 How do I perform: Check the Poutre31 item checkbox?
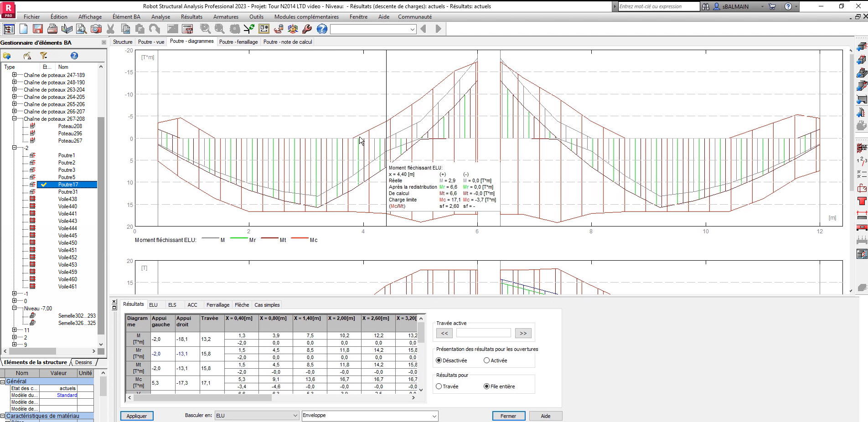[44, 192]
